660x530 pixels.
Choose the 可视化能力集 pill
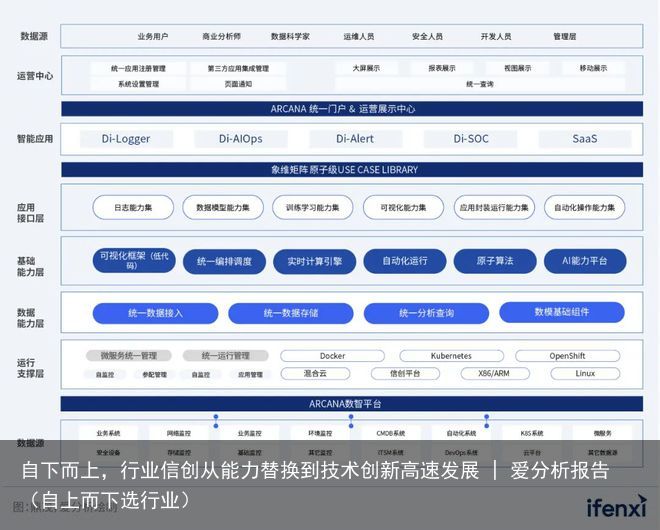[x=403, y=207]
